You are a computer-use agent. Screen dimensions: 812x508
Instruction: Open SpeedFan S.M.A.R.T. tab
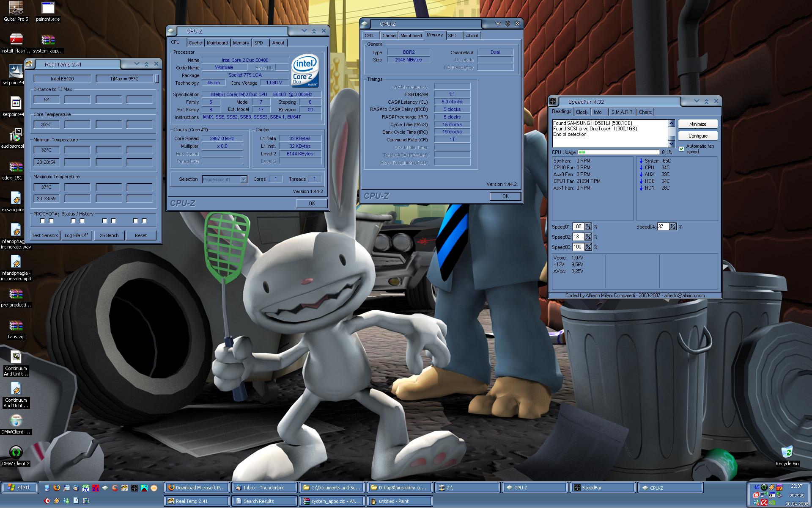tap(622, 112)
